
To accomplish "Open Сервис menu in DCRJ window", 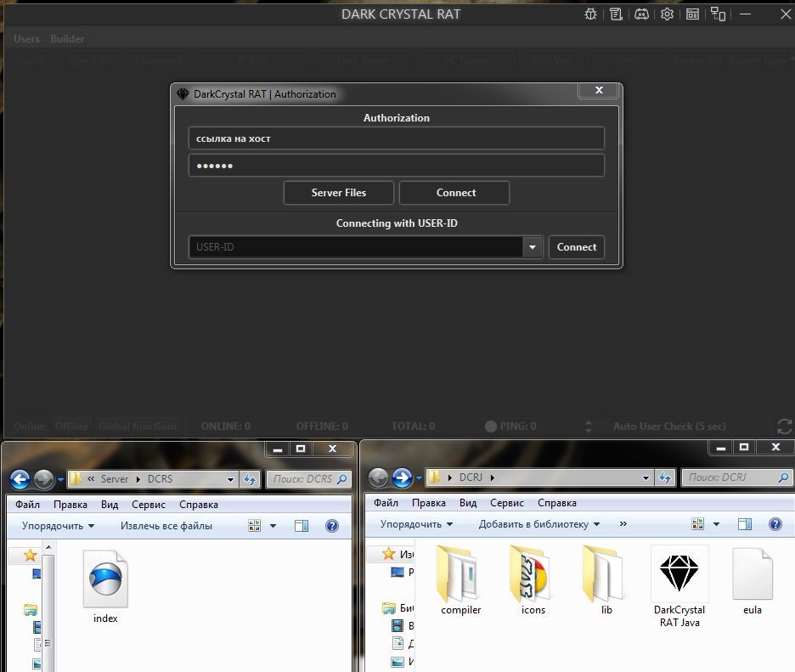I will (507, 503).
